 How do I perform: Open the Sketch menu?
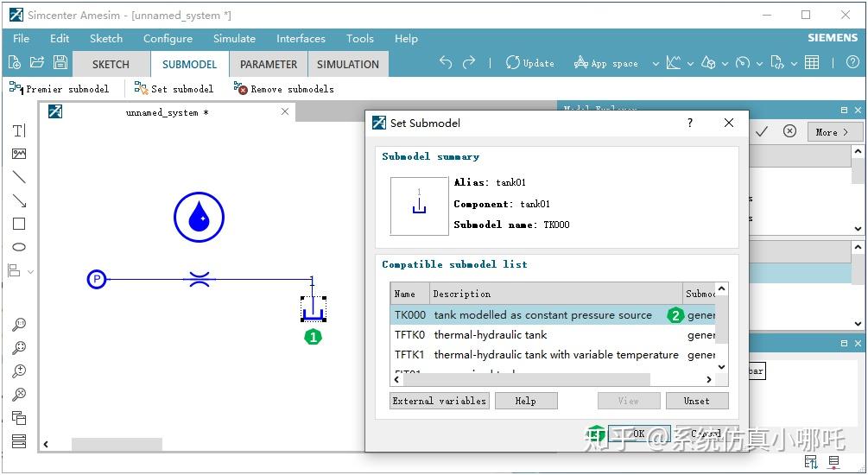(106, 38)
